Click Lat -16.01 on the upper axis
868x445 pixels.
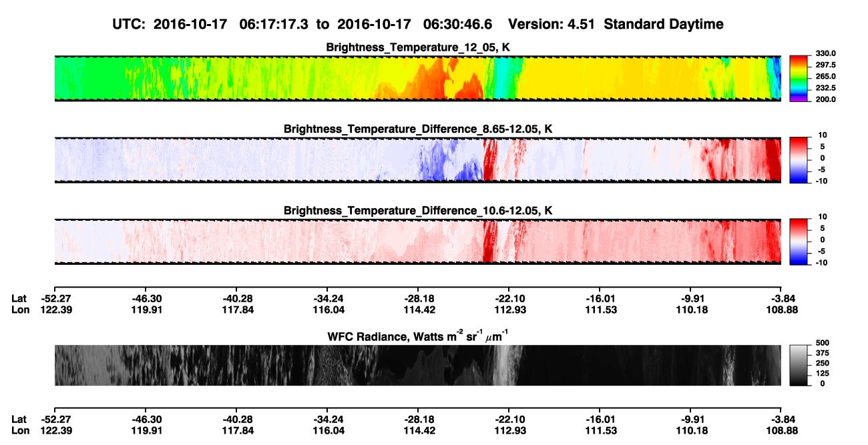click(600, 299)
